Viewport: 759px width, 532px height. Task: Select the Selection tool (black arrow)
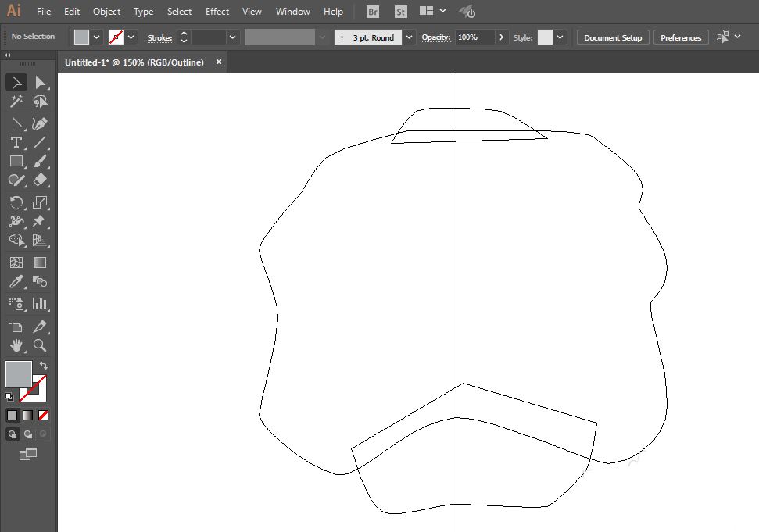pos(16,82)
